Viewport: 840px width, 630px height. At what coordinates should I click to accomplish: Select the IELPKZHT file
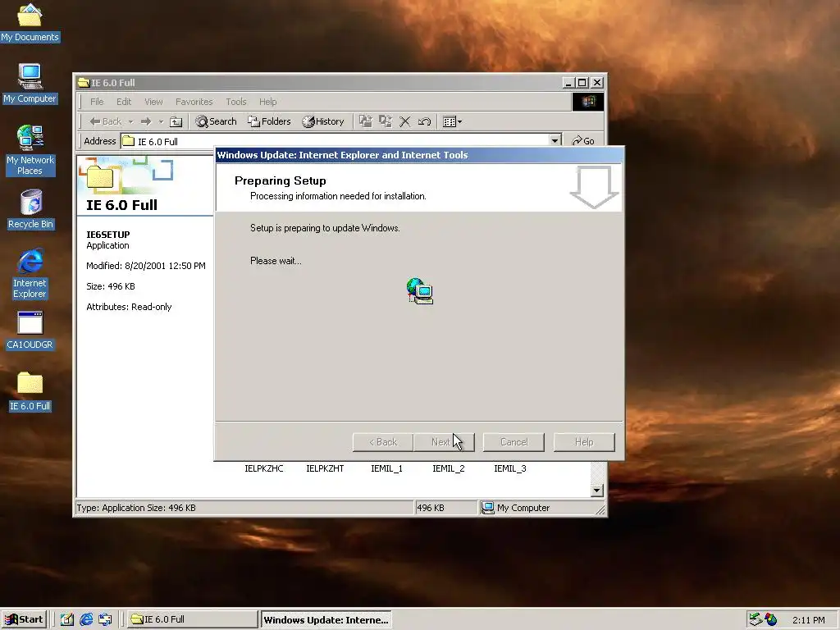pyautogui.click(x=325, y=468)
